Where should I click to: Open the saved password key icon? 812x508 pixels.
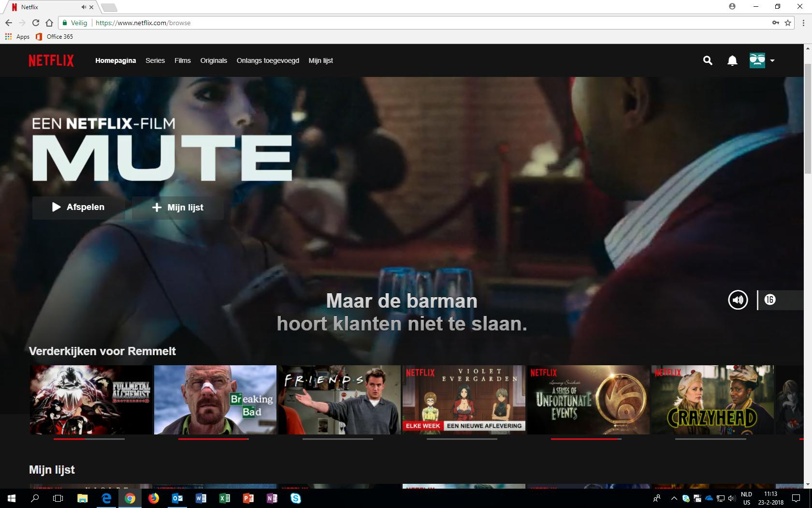776,23
